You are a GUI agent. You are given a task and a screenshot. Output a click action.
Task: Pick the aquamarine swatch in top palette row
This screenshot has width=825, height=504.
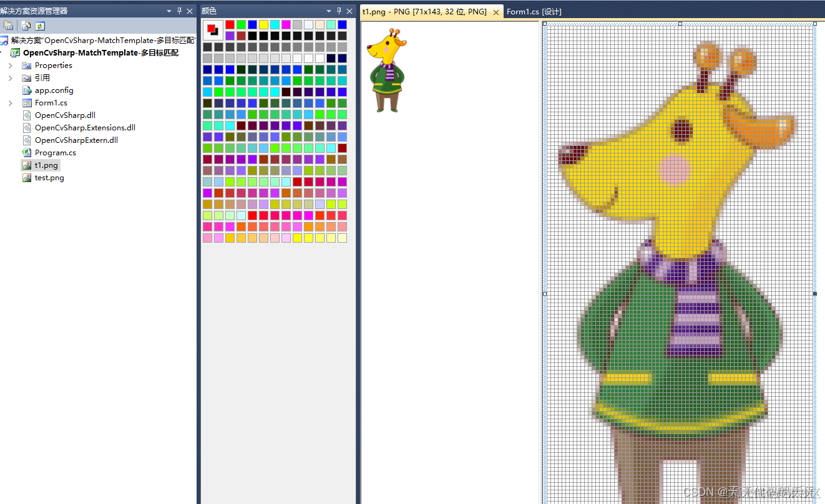331,24
